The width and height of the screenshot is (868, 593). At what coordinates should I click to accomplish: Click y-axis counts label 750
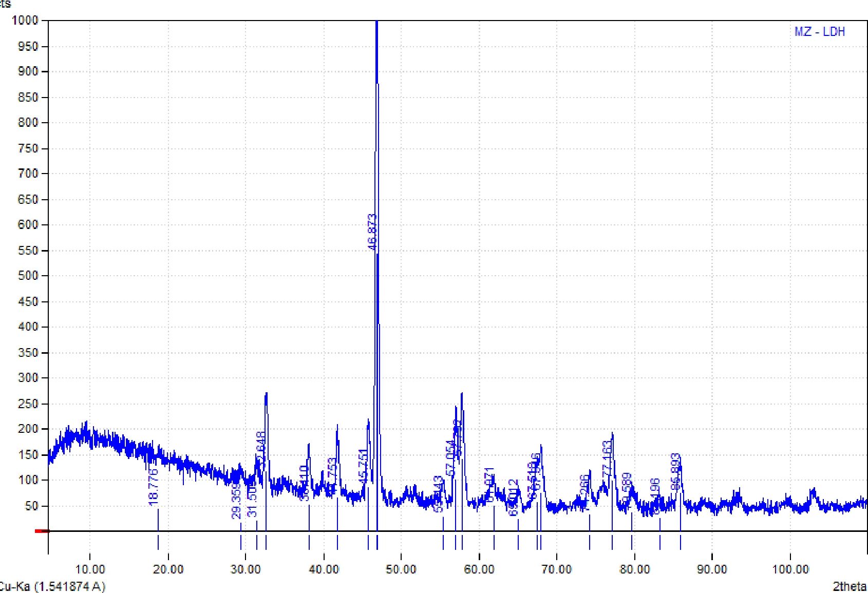[x=28, y=148]
